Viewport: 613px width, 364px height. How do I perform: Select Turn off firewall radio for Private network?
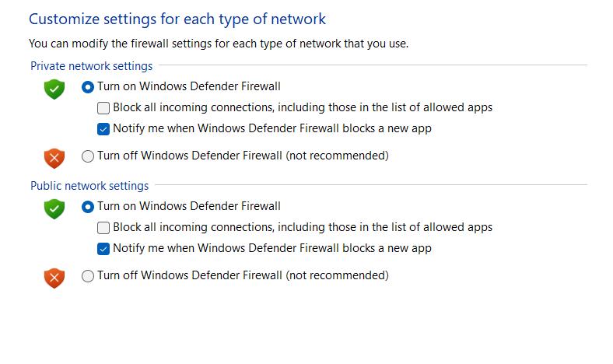88,156
